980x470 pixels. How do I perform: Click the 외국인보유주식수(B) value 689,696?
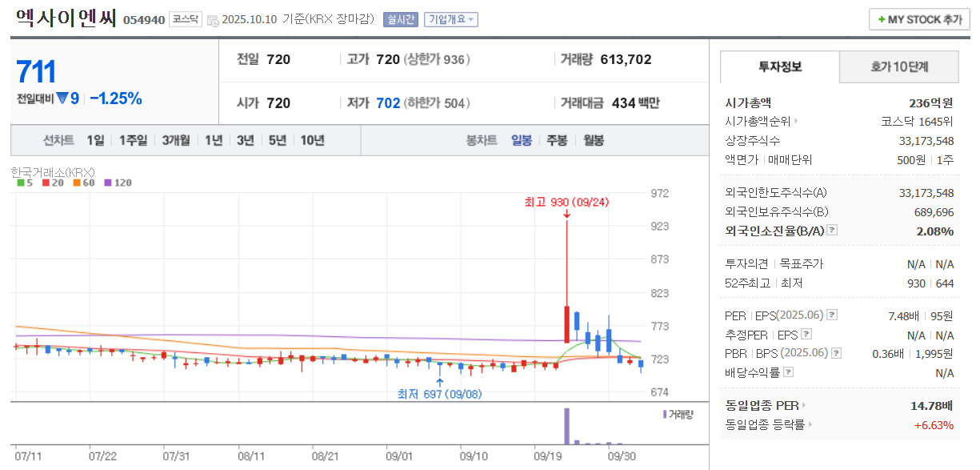point(934,211)
